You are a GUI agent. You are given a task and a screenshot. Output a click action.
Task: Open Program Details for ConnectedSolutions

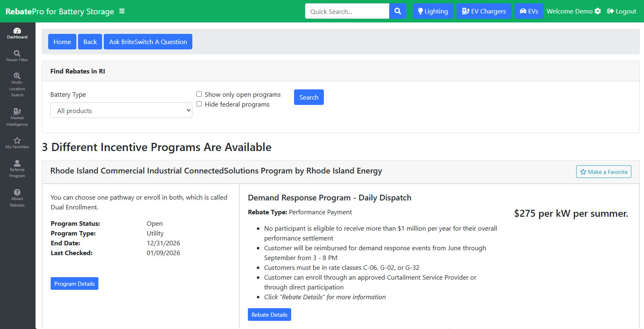tap(74, 284)
